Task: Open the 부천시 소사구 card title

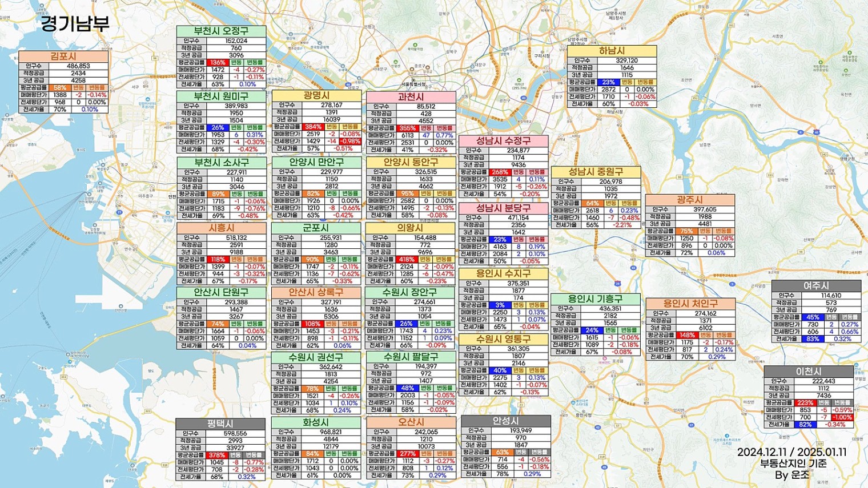Action: tap(221, 163)
